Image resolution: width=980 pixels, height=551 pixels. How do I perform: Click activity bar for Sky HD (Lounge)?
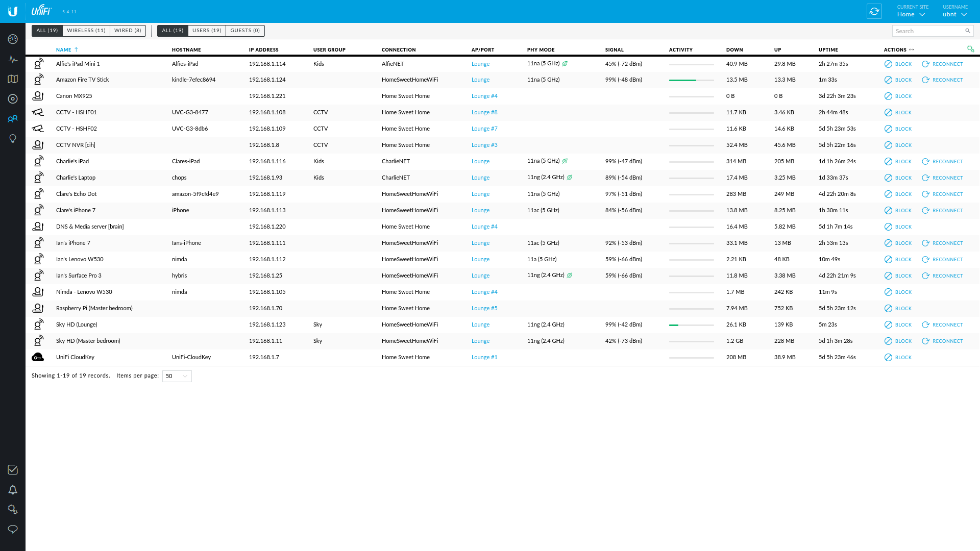[x=691, y=325]
